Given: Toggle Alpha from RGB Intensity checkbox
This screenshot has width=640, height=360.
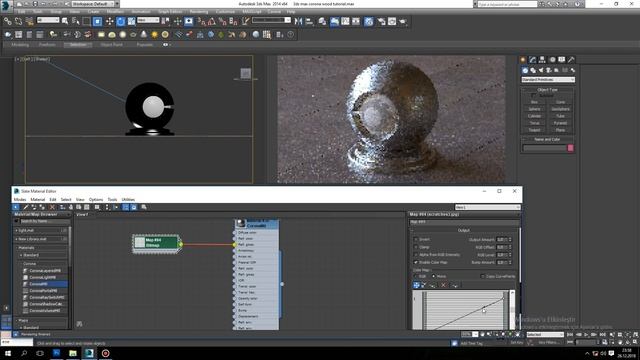Looking at the screenshot, I should (x=416, y=255).
